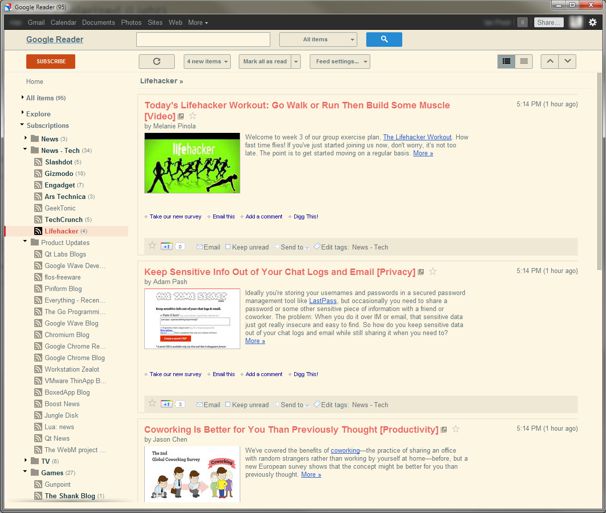
Task: Open settings gear icon
Action: [592, 22]
